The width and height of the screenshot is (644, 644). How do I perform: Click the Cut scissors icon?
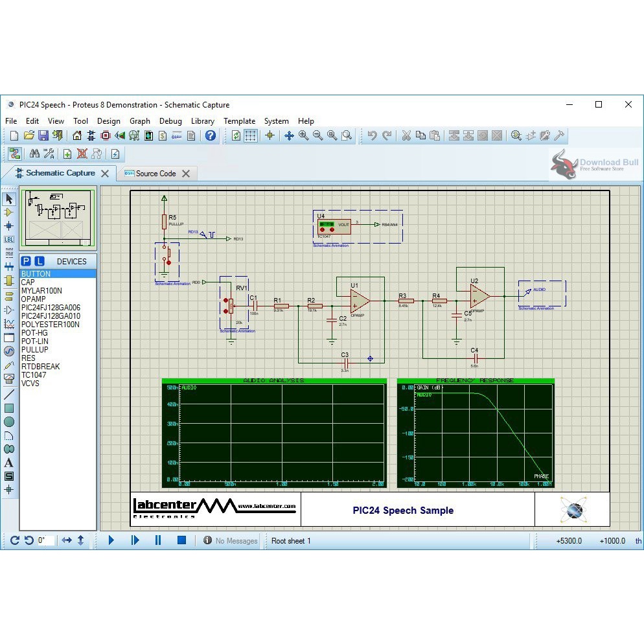(x=406, y=135)
